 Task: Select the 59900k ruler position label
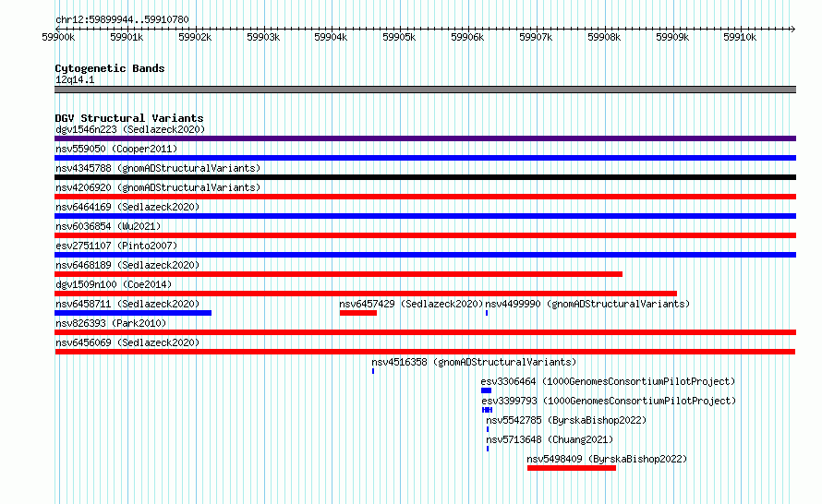58,38
